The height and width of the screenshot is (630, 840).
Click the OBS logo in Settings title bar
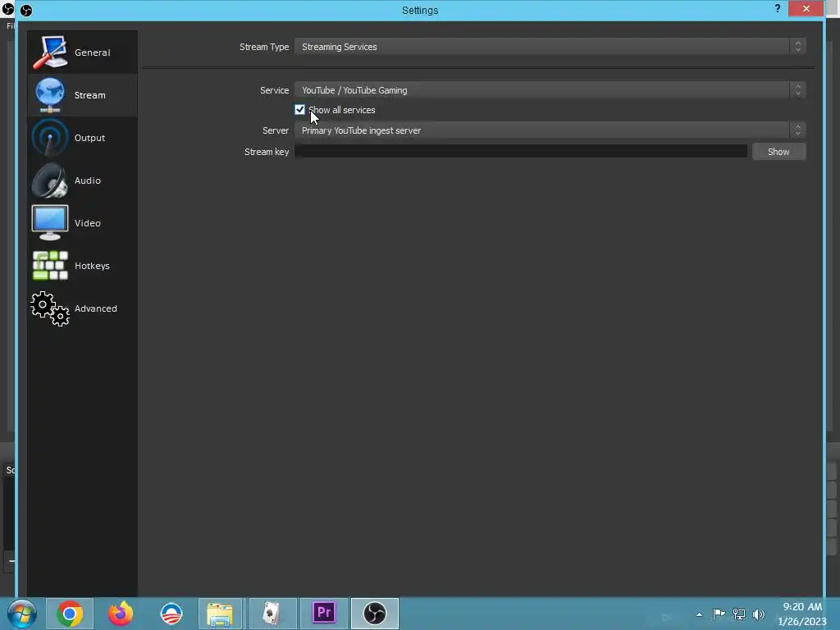(25, 10)
